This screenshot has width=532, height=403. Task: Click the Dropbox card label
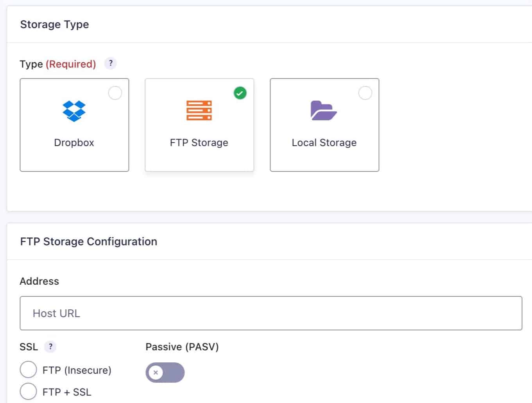74,143
